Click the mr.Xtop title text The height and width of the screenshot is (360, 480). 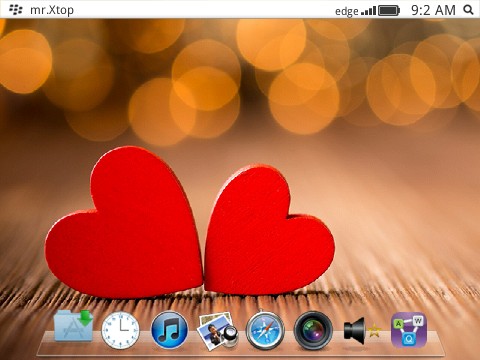coord(52,10)
